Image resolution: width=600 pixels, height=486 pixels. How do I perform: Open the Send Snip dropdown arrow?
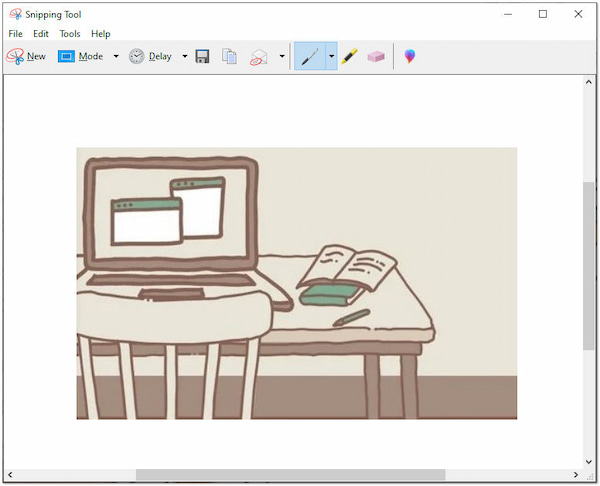(x=282, y=57)
